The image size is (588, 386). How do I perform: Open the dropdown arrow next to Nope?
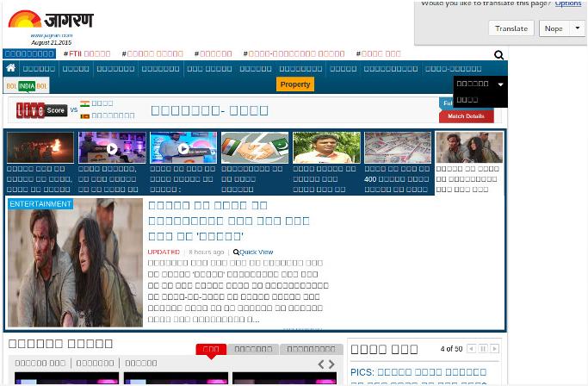[578, 28]
